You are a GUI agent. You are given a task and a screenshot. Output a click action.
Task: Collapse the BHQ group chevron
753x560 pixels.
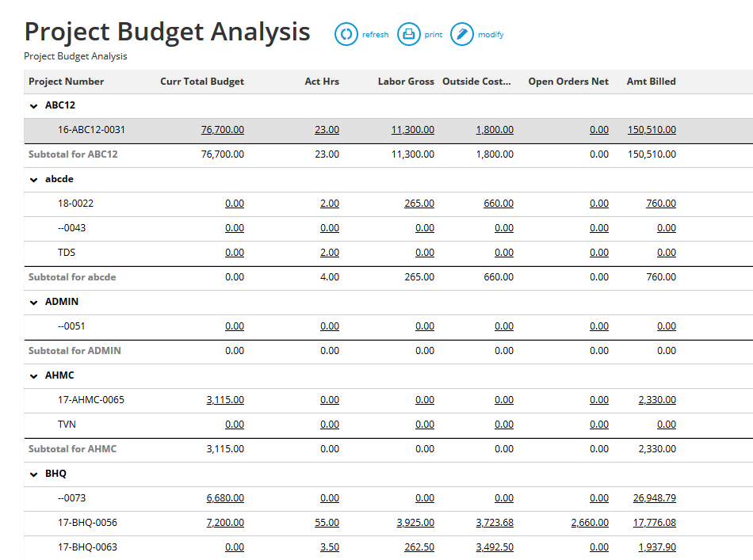32,473
